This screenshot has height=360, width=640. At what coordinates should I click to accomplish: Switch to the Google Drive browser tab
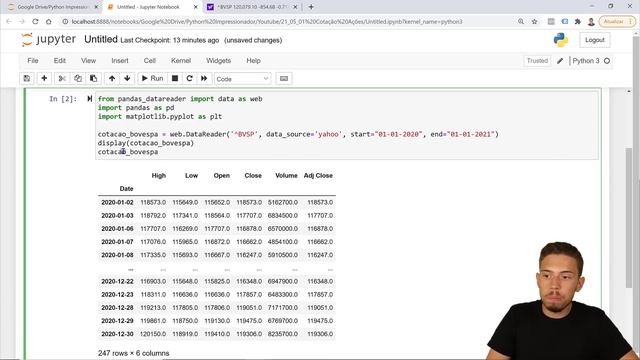[x=53, y=7]
